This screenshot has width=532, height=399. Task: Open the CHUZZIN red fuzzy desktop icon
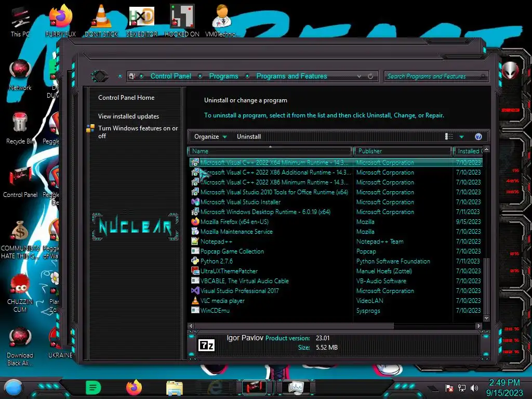[20, 293]
